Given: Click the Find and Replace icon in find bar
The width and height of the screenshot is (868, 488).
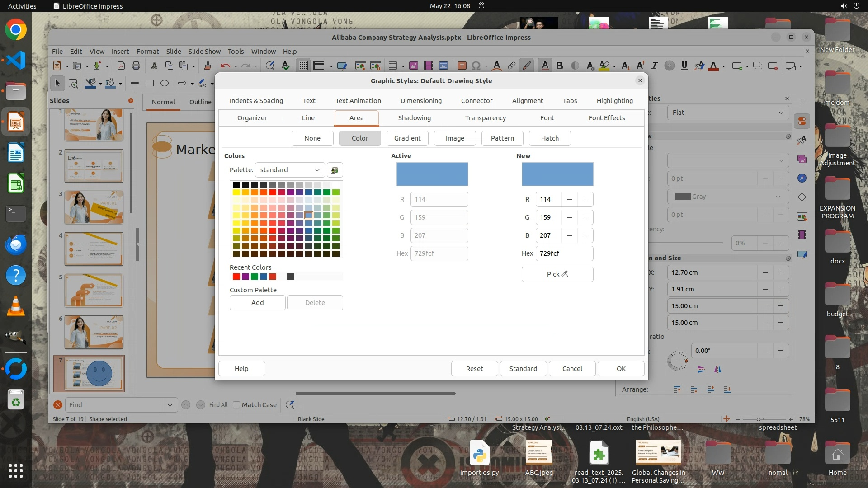Looking at the screenshot, I should (x=290, y=405).
